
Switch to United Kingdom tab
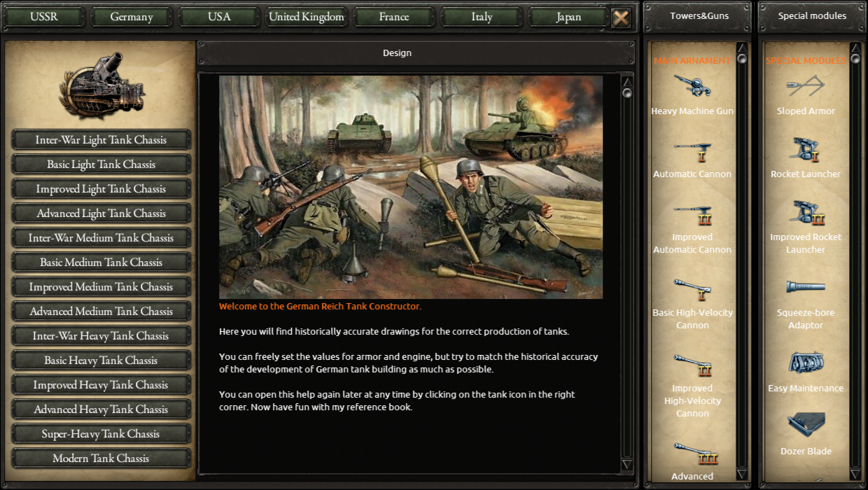point(307,17)
